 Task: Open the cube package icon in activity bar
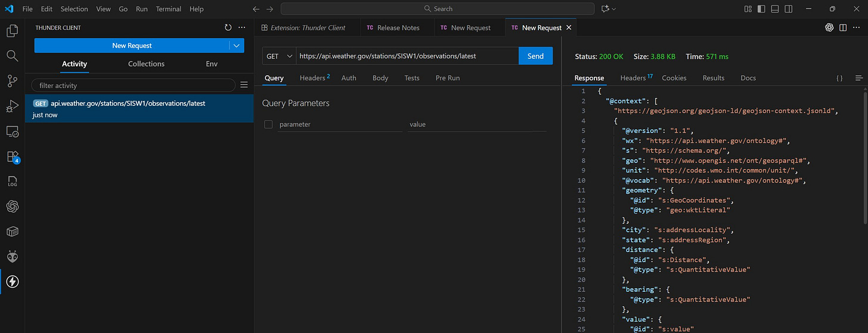coord(12,232)
